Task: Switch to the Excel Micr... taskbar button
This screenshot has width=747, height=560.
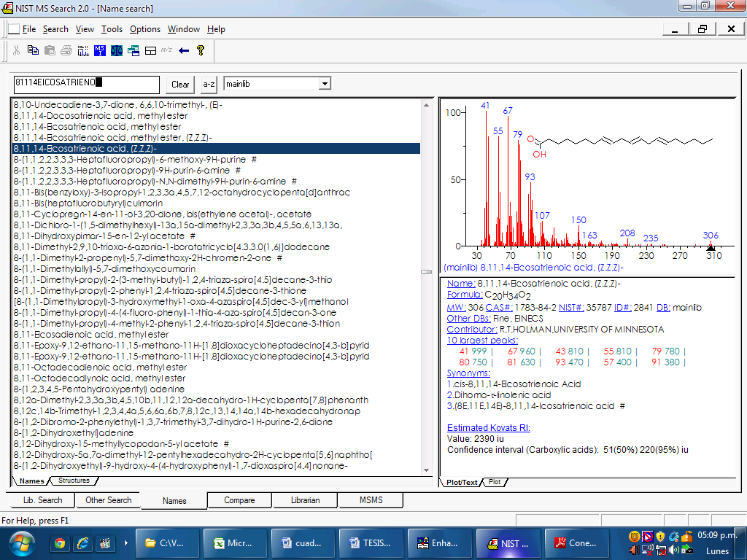Action: tap(236, 542)
